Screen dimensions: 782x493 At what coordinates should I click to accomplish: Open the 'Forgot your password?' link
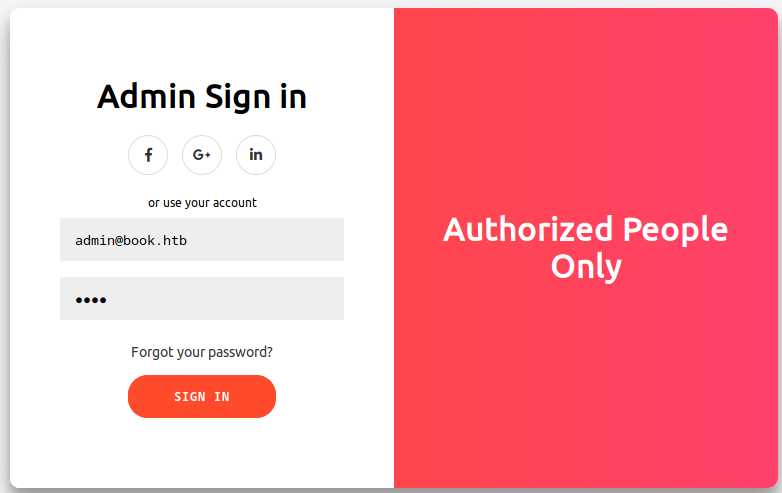[x=202, y=352]
